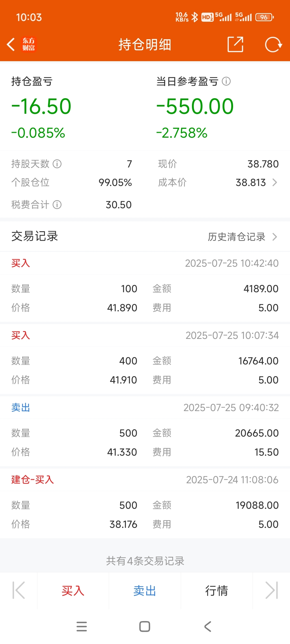This screenshot has height=644, width=290.
Task: Show info for 当日参考盈亏
Action: 226,81
